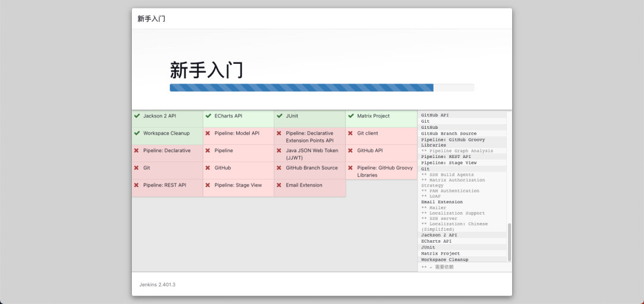
Task: Click 'Matrix Project' line in install log
Action: [441, 253]
